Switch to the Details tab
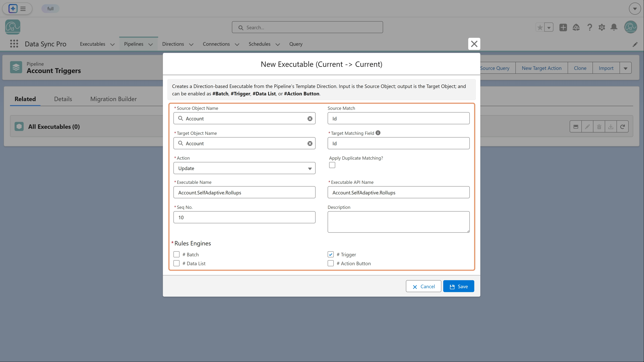 click(63, 99)
